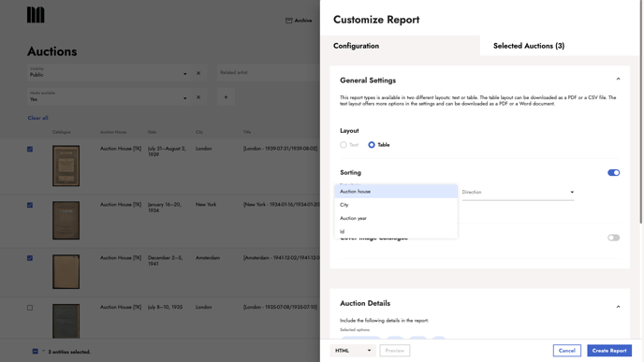Choose Id sort option

pos(396,231)
